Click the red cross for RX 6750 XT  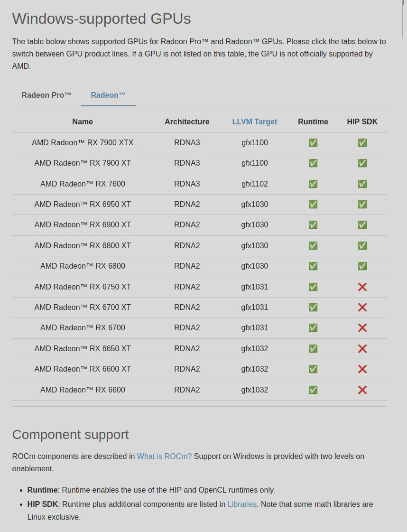click(x=362, y=287)
